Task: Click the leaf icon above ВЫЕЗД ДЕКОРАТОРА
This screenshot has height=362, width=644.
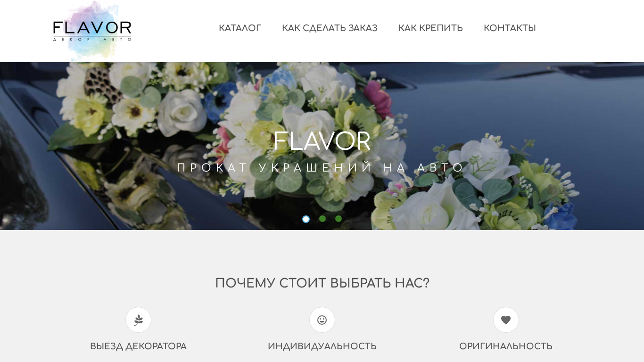Action: coord(138,320)
